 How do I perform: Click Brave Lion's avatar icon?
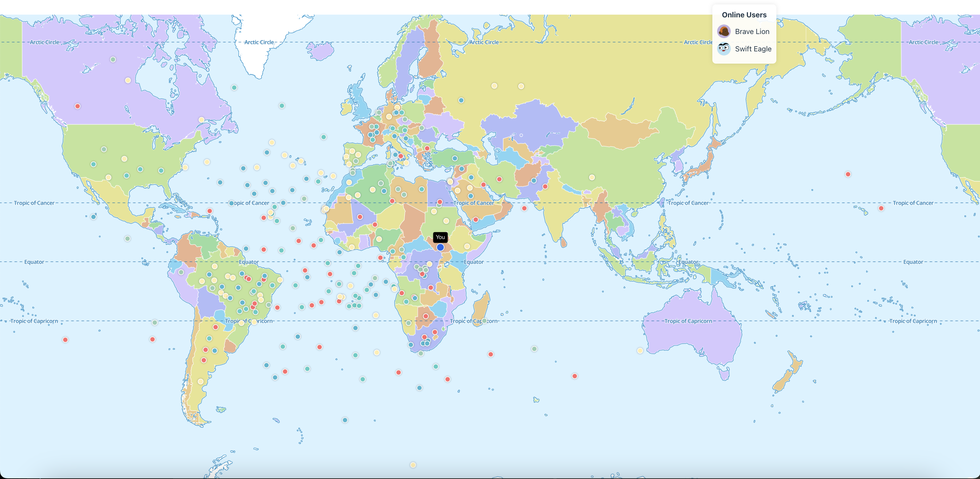click(x=724, y=32)
